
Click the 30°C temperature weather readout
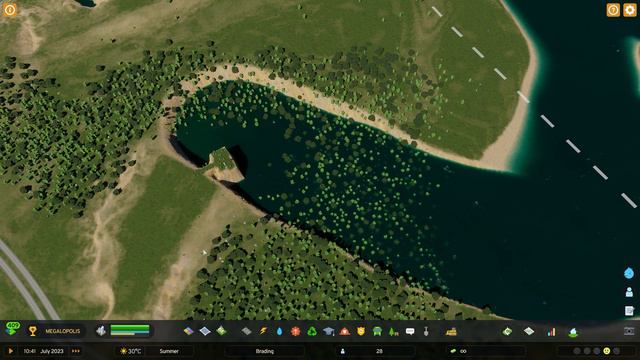click(131, 351)
